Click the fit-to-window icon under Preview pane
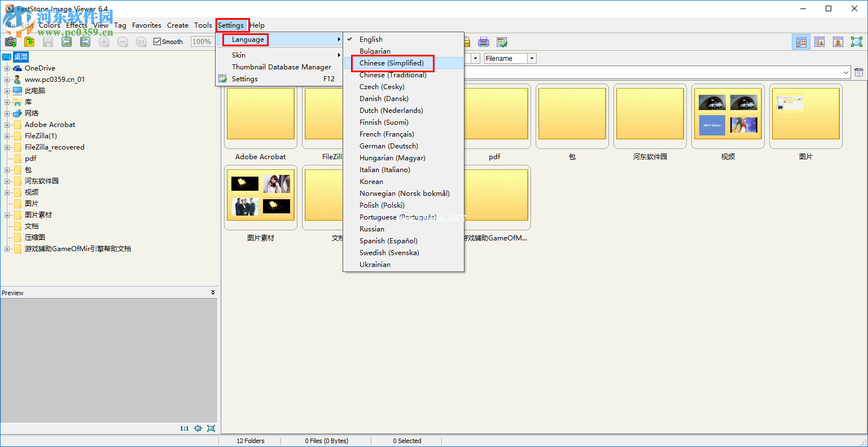The width and height of the screenshot is (868, 447). (198, 428)
